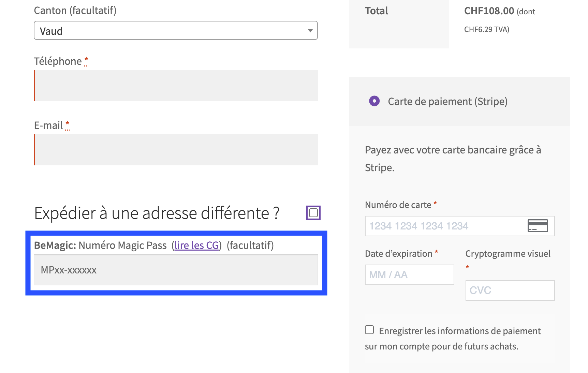Click the "BeMagic: Numéro Magic Pass" label
This screenshot has width=588, height=373.
pyautogui.click(x=100, y=245)
